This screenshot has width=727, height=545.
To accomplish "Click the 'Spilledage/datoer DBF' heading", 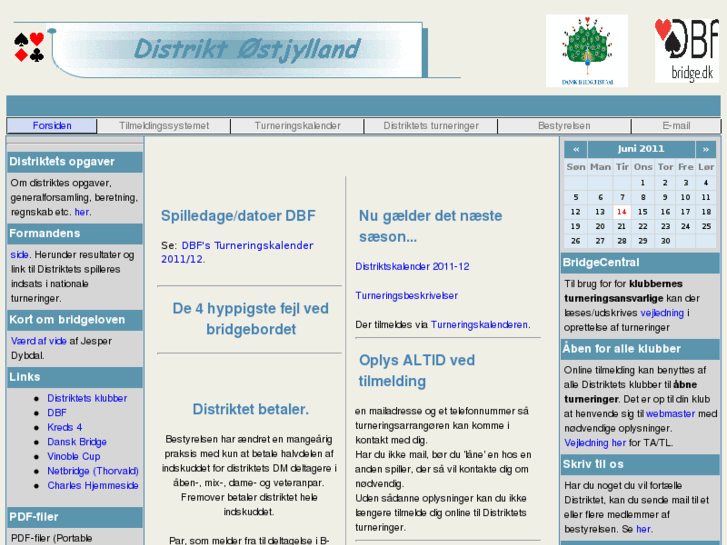I will 238,216.
